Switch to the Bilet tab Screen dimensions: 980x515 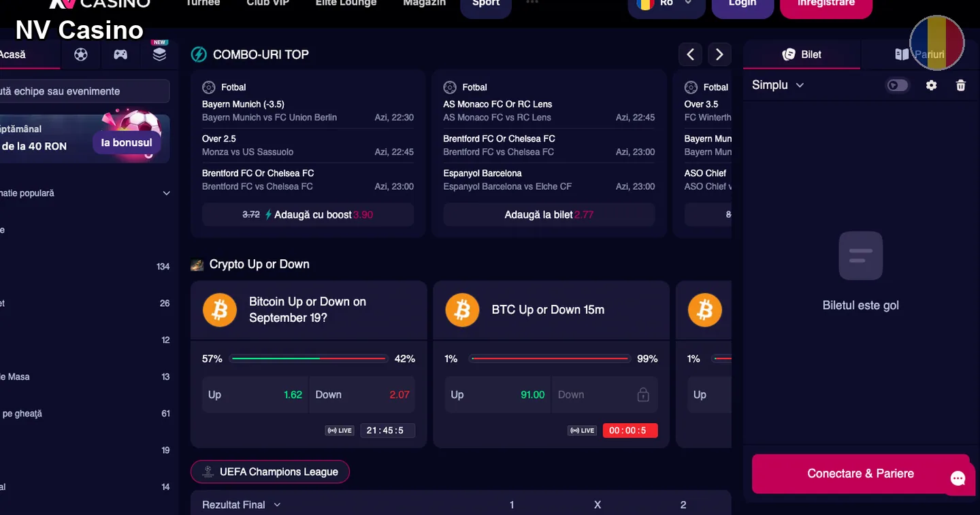[802, 54]
